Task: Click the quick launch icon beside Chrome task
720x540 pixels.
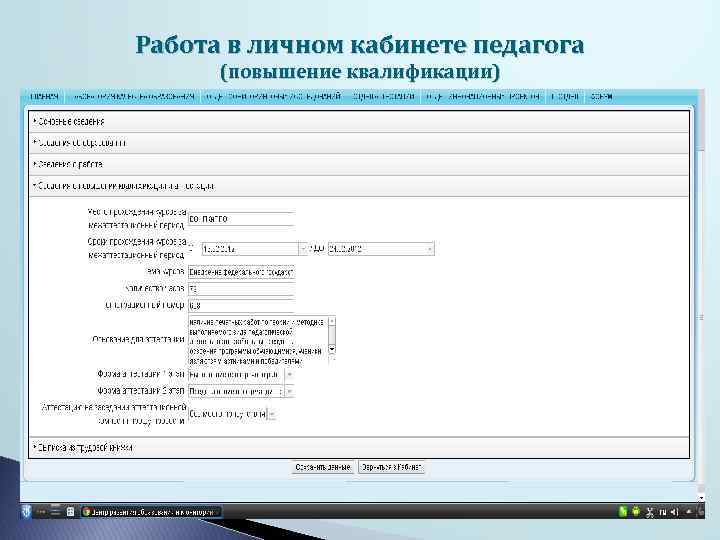Action: tap(70, 512)
